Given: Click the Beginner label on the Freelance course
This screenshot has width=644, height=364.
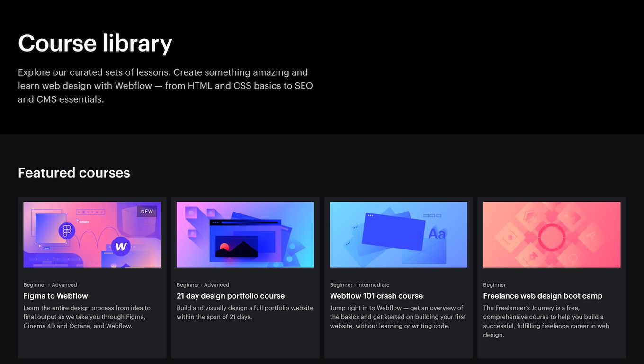Looking at the screenshot, I should [x=494, y=285].
